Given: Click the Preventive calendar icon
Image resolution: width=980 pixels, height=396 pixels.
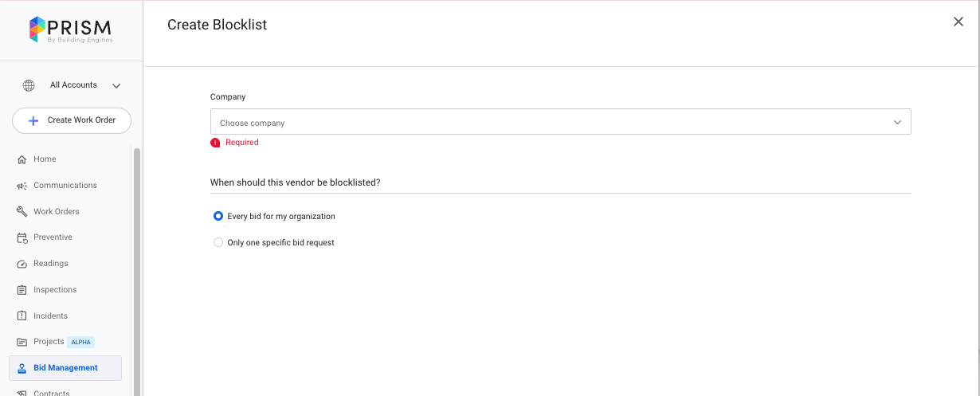Looking at the screenshot, I should pos(22,237).
